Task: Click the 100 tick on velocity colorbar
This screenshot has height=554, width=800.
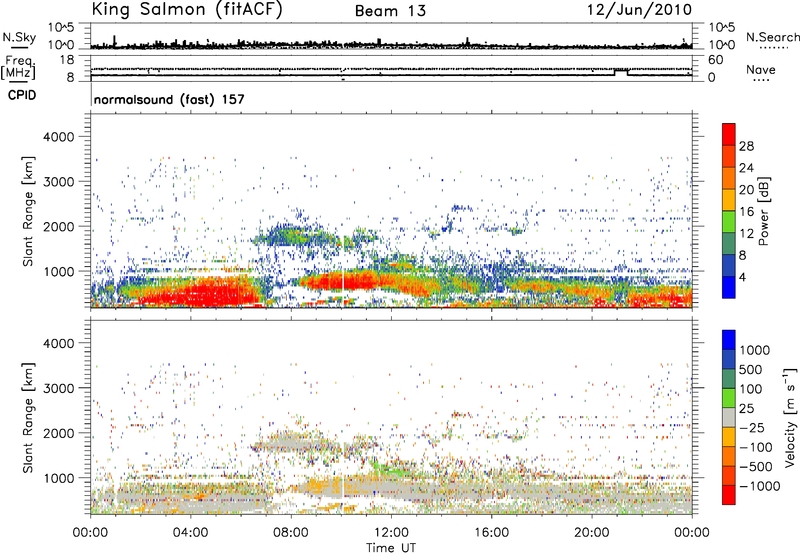Action: (x=751, y=389)
